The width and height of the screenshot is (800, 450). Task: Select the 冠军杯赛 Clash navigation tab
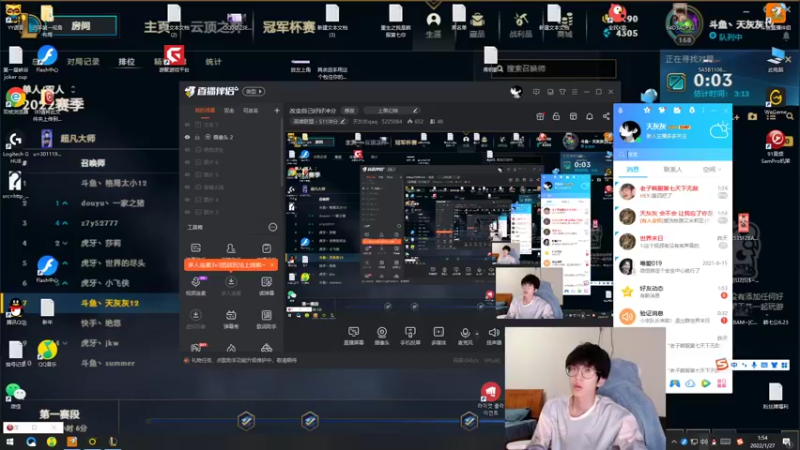coord(289,27)
